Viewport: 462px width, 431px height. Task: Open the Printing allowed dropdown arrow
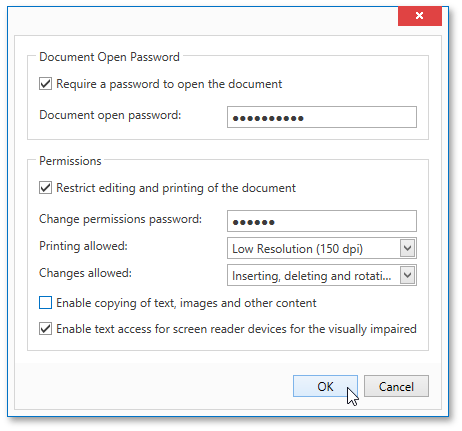(408, 248)
